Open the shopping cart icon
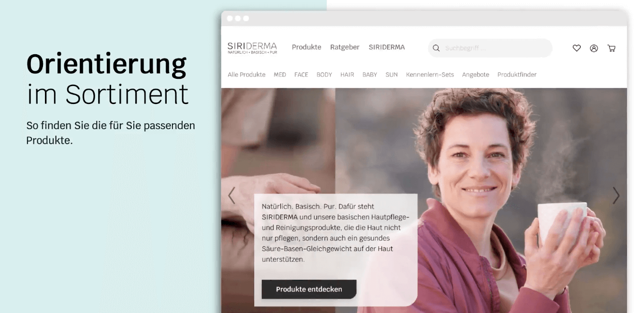The width and height of the screenshot is (644, 313). (x=612, y=48)
